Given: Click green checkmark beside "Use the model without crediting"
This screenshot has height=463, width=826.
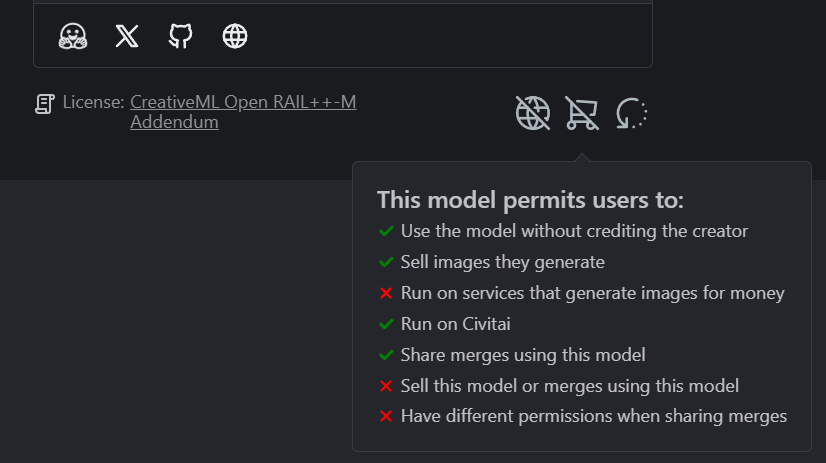Looking at the screenshot, I should [385, 231].
